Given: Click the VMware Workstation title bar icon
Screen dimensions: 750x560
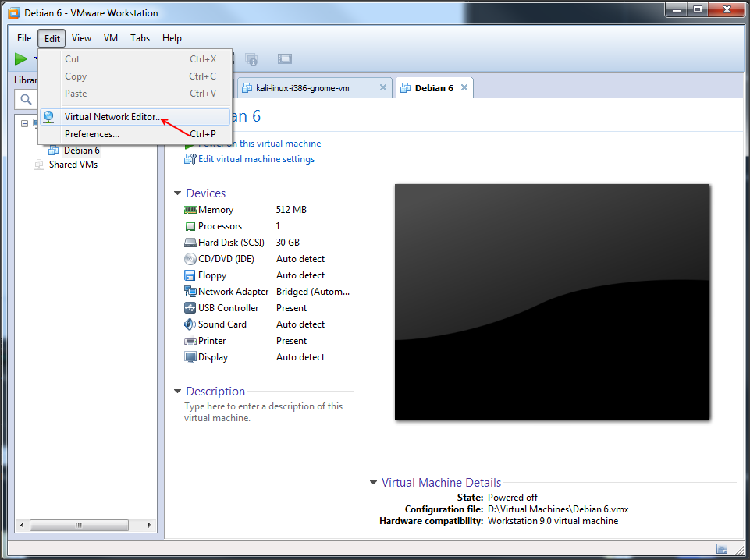Looking at the screenshot, I should click(x=14, y=13).
